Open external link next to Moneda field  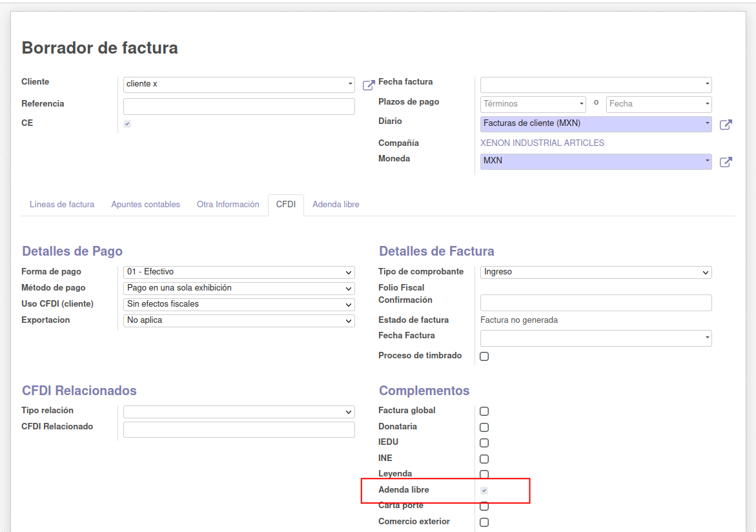tap(726, 162)
